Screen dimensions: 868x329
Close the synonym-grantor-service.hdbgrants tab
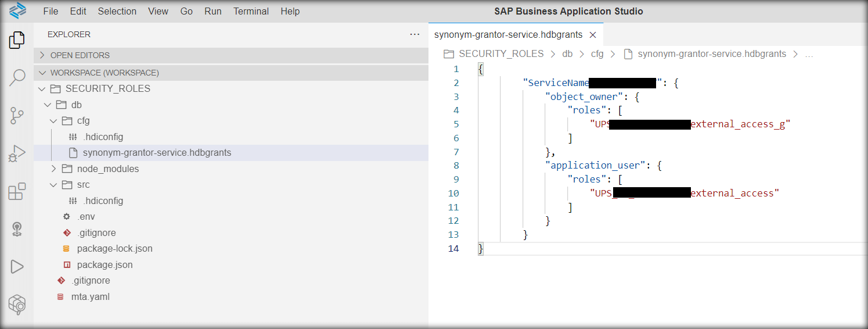593,35
